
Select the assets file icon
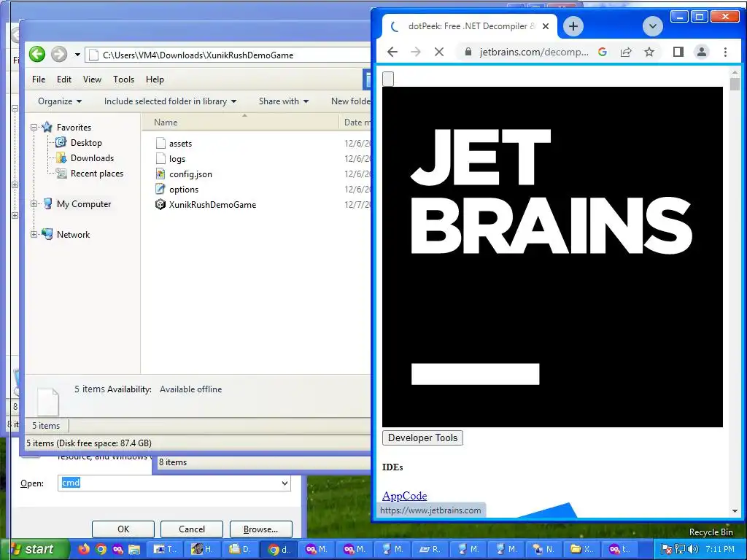pyautogui.click(x=161, y=144)
